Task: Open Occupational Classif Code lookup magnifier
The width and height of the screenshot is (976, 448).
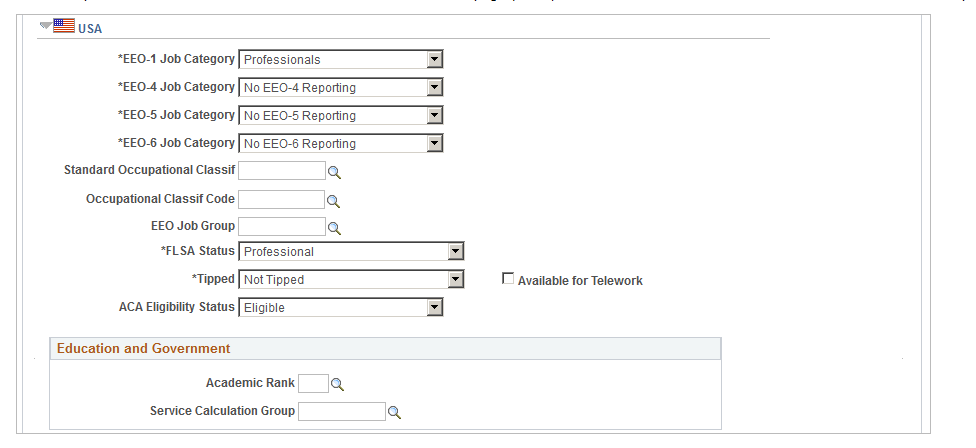Action: [x=334, y=200]
